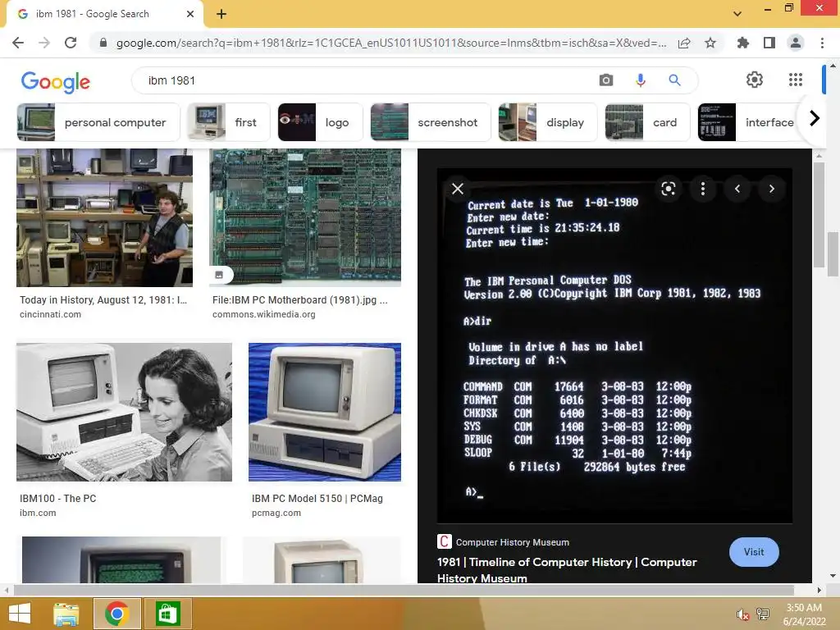Click 'IBM100 - The PC' caption
This screenshot has width=840, height=630.
click(58, 498)
